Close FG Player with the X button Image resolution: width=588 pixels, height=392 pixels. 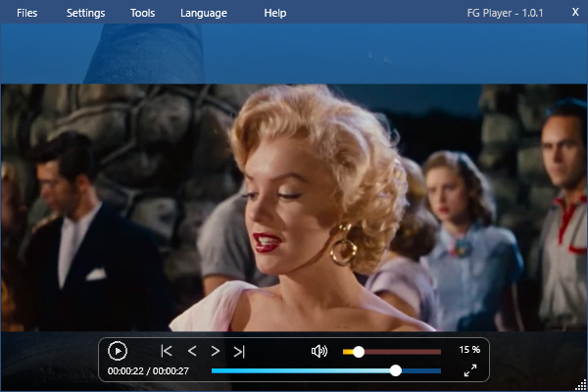click(575, 12)
